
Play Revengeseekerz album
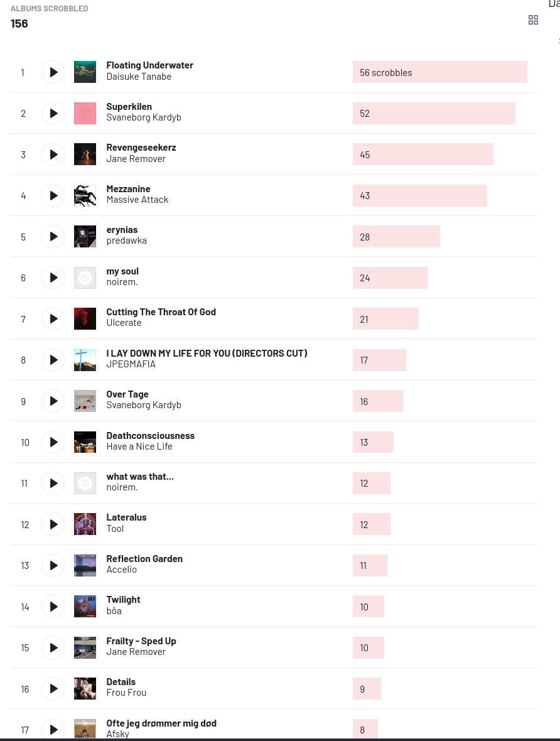pos(53,154)
